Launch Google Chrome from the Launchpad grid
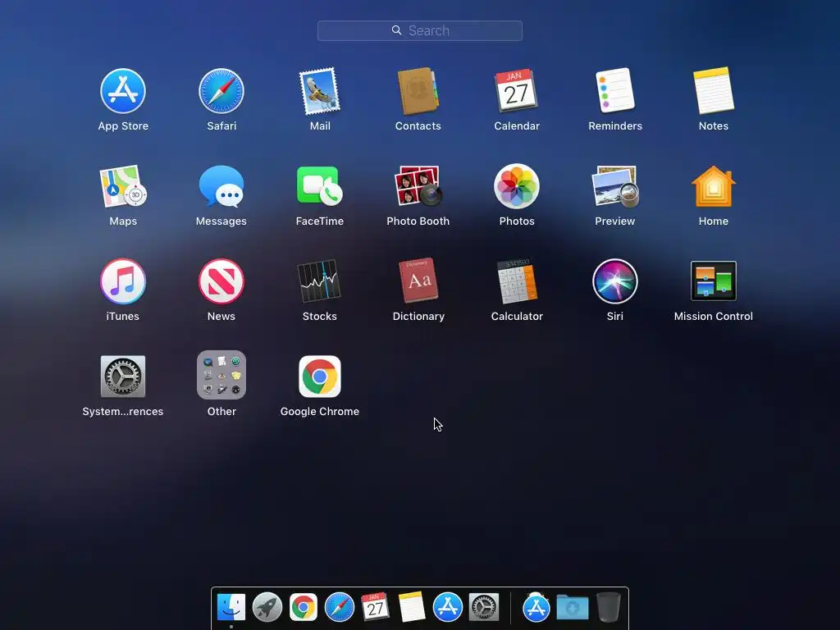The width and height of the screenshot is (840, 630). tap(320, 377)
